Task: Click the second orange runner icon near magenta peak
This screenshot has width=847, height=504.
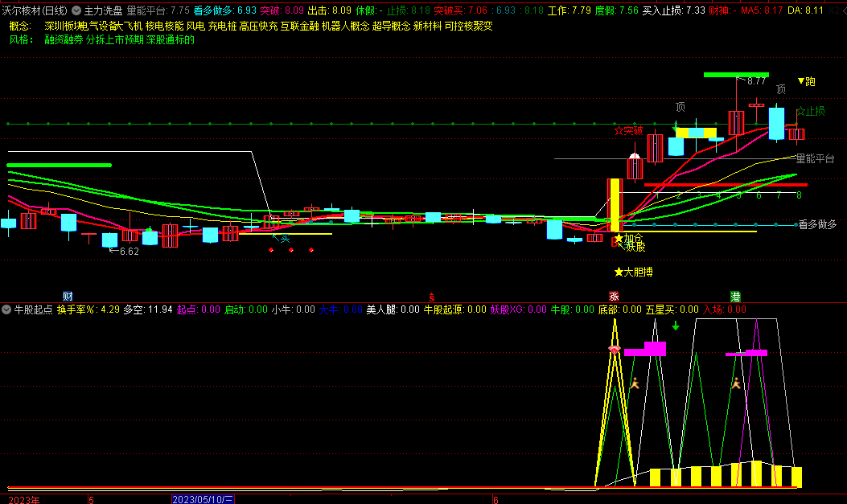Action: (736, 383)
